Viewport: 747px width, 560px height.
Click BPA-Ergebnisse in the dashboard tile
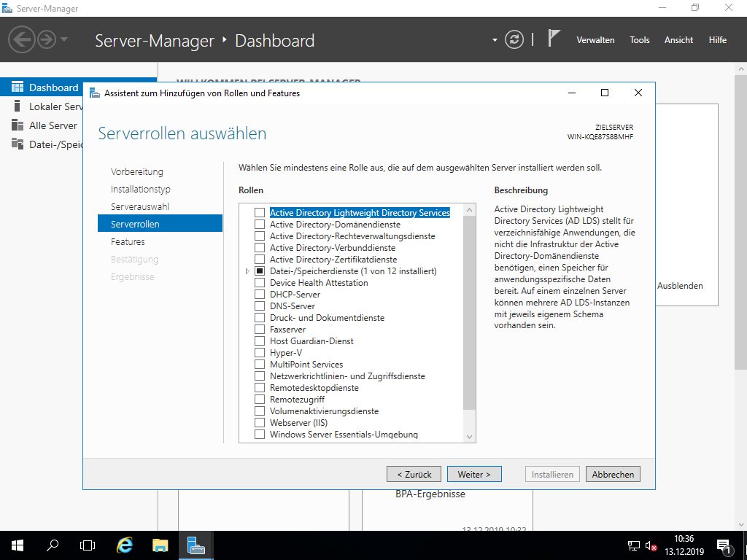click(430, 494)
